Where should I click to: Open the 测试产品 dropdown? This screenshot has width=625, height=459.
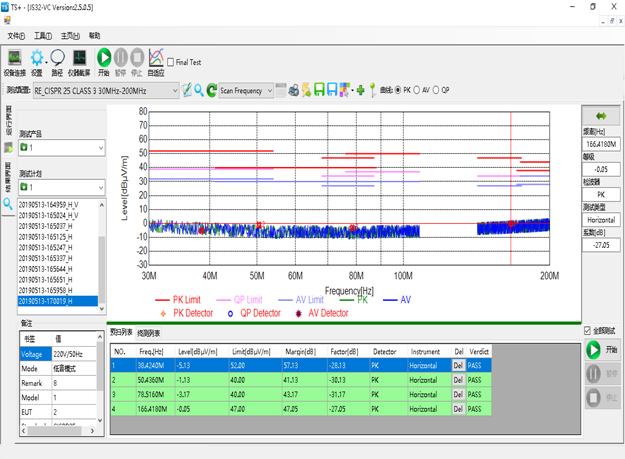pos(100,148)
